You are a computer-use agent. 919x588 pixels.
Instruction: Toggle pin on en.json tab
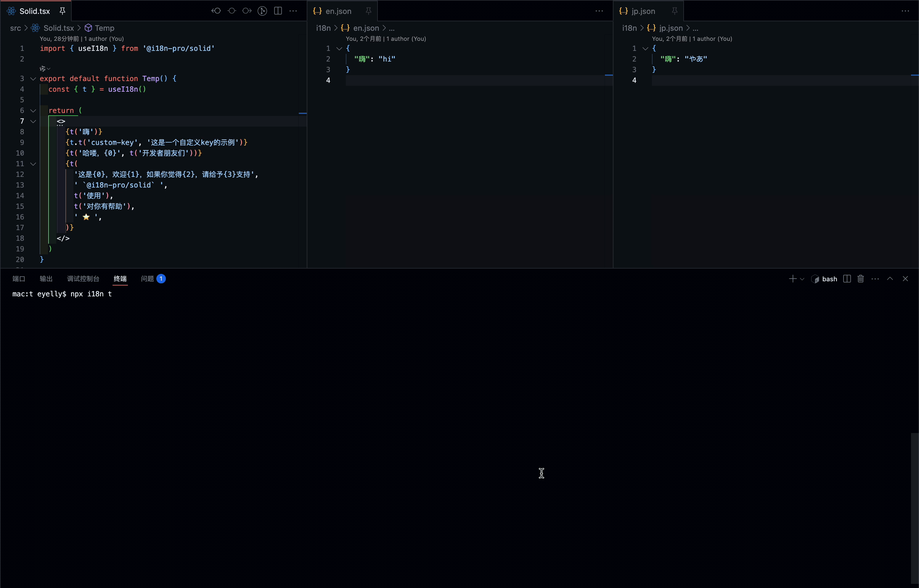tap(368, 11)
